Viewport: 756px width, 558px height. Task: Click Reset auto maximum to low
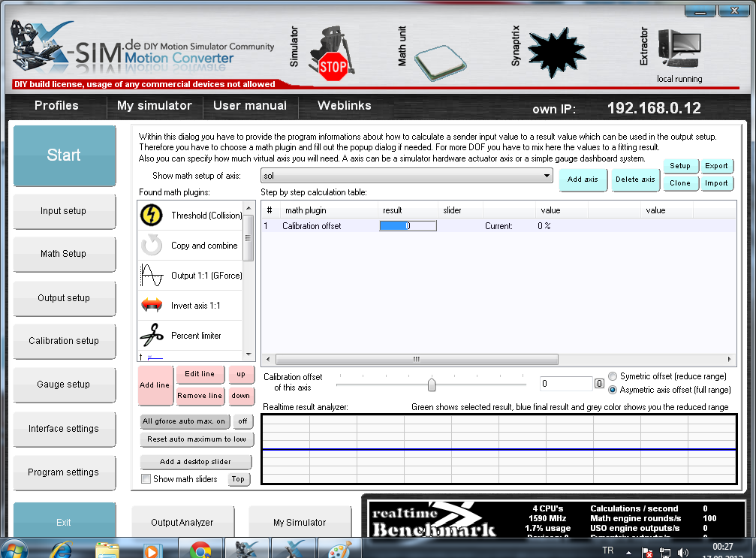196,439
